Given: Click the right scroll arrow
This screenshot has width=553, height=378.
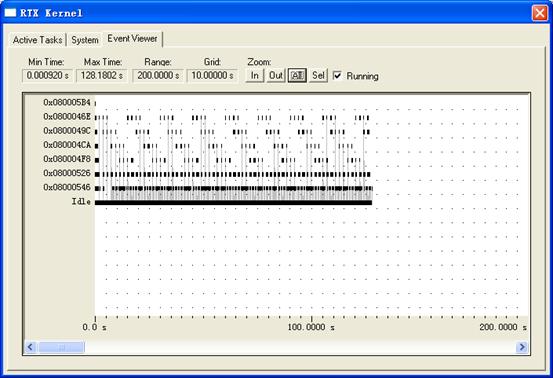Looking at the screenshot, I should point(522,347).
